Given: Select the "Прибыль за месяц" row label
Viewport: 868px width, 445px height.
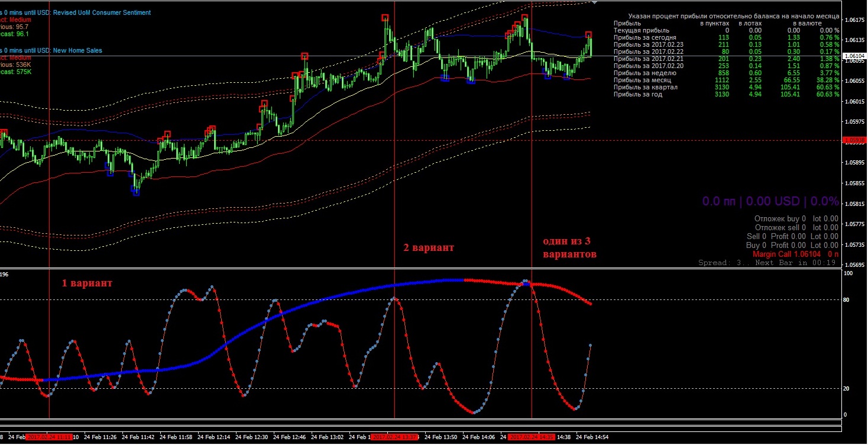Looking at the screenshot, I should (643, 80).
